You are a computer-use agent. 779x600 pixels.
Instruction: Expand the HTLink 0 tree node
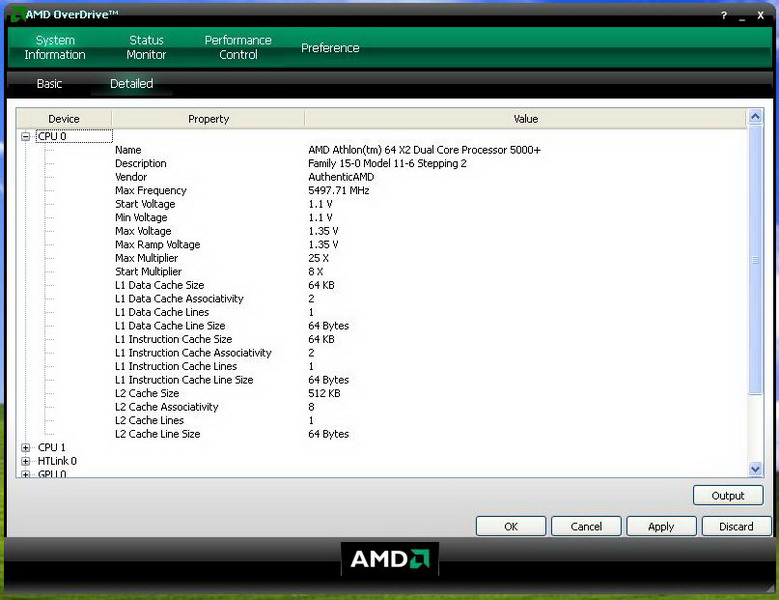click(x=26, y=461)
